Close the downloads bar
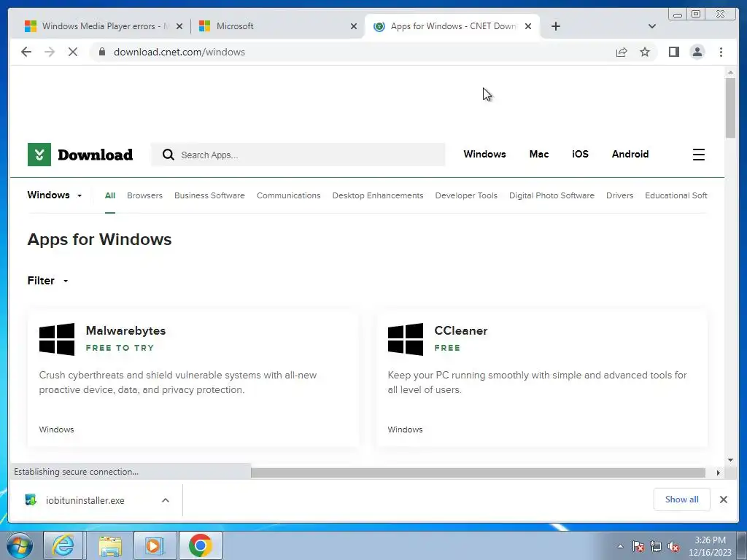This screenshot has width=747, height=560. pos(723,499)
